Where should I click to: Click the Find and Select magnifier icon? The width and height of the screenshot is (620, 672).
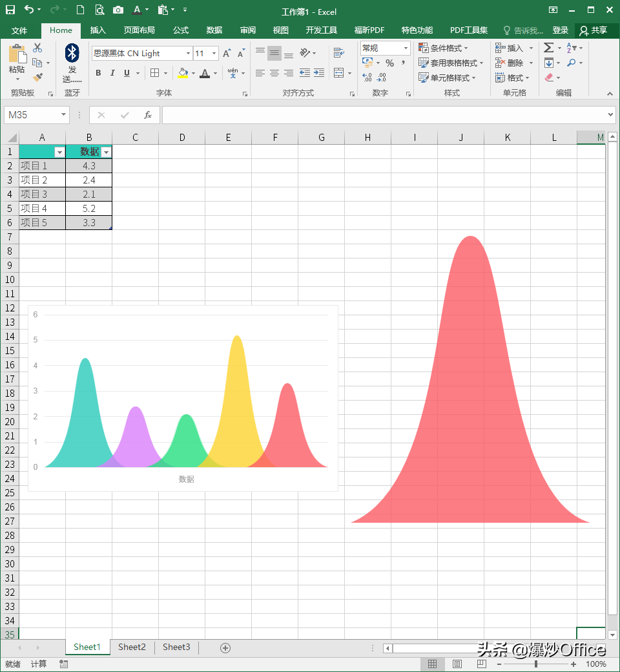coord(571,63)
